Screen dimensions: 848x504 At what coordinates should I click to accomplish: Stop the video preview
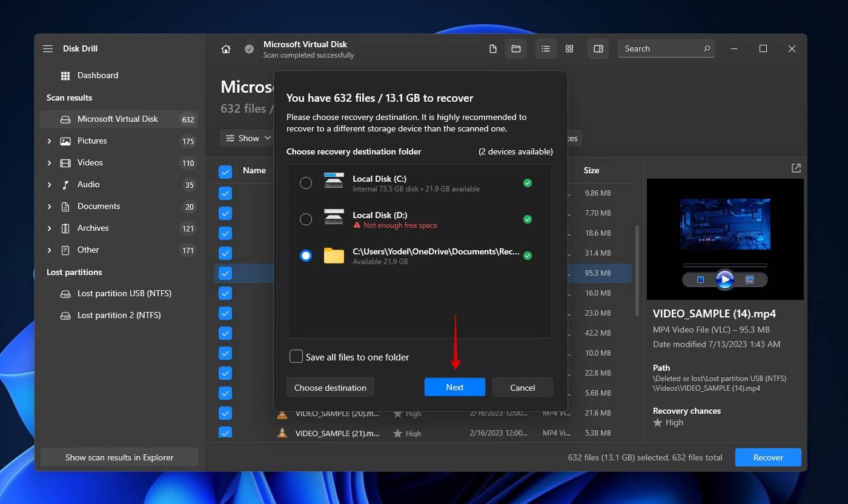point(700,279)
